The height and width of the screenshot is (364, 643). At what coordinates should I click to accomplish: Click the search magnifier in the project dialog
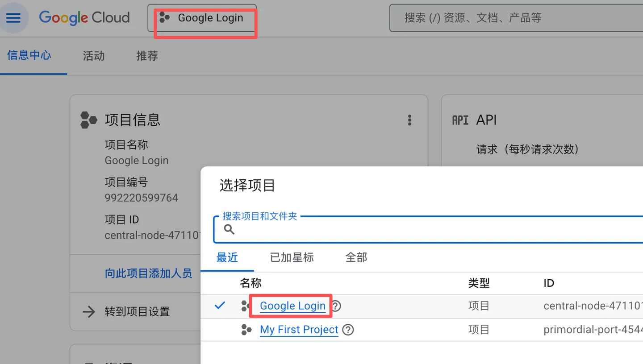click(229, 229)
